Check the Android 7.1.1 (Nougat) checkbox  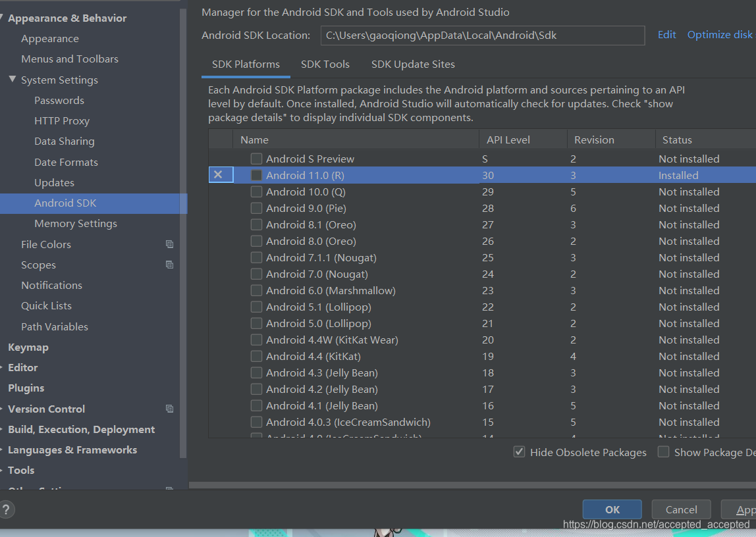(257, 257)
